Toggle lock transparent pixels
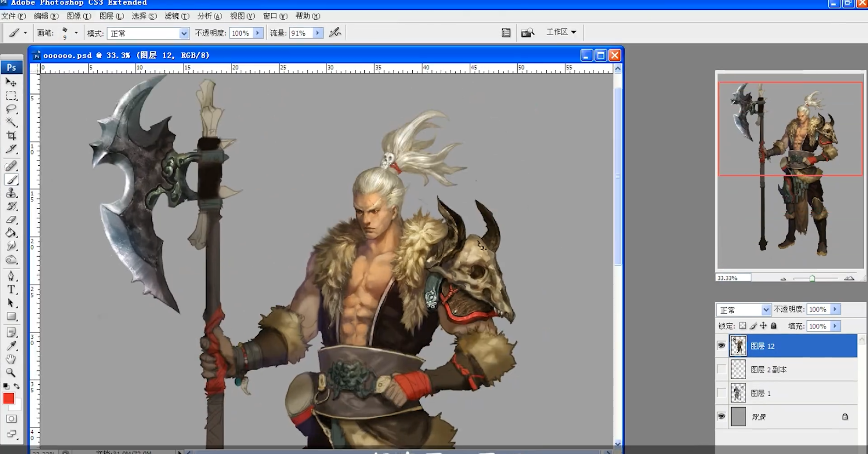The image size is (868, 454). pyautogui.click(x=742, y=326)
